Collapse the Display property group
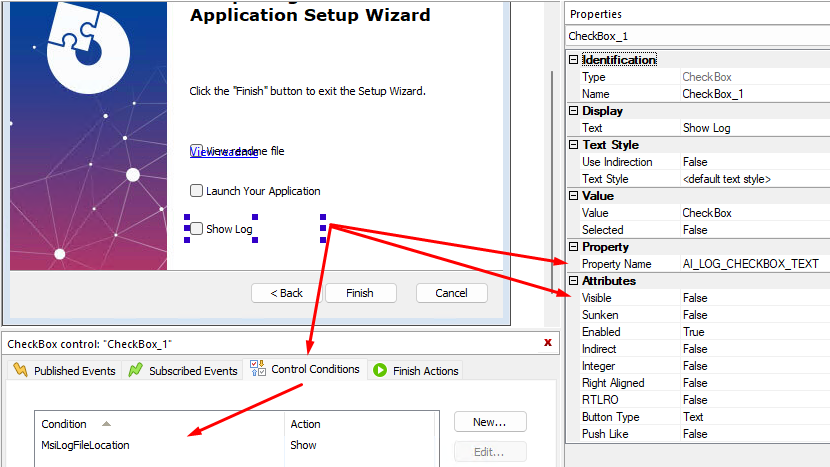The image size is (830, 467). tap(573, 111)
